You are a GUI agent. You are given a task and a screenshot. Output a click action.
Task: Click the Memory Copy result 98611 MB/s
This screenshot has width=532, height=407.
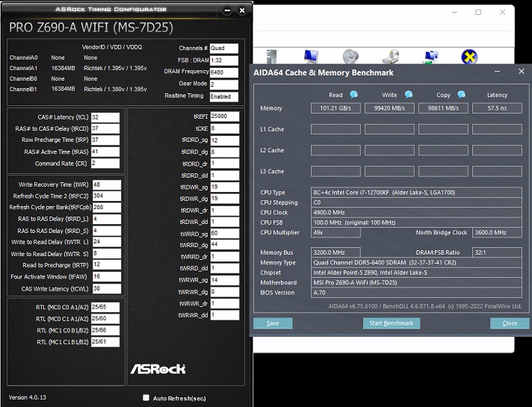[x=443, y=108]
